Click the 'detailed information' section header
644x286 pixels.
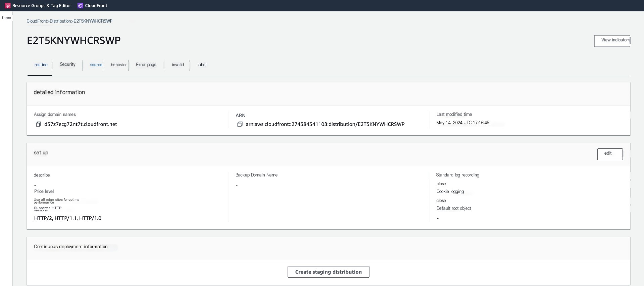(x=59, y=92)
